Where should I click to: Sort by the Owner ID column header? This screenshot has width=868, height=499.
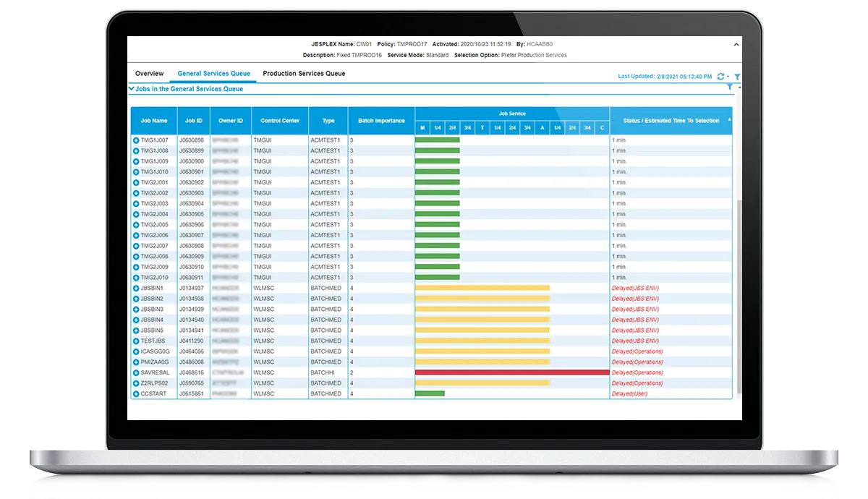pos(231,121)
